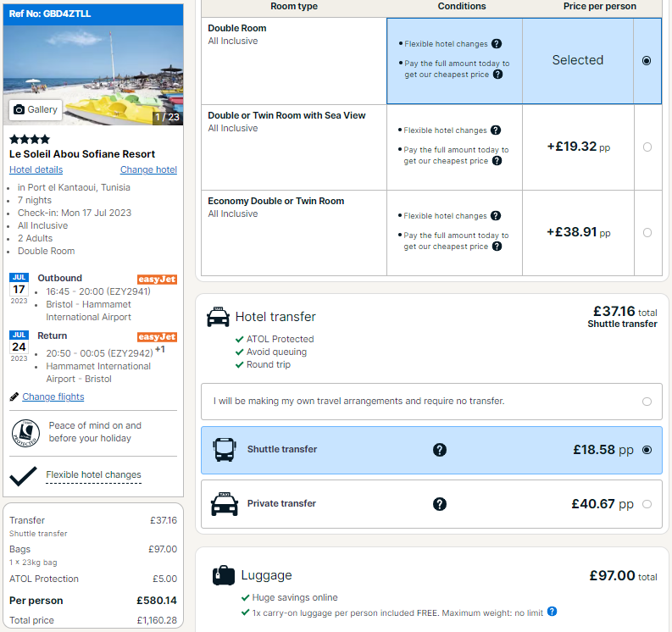This screenshot has width=672, height=632.
Task: Select Double or Twin Room with Sea View radio
Action: click(x=647, y=147)
